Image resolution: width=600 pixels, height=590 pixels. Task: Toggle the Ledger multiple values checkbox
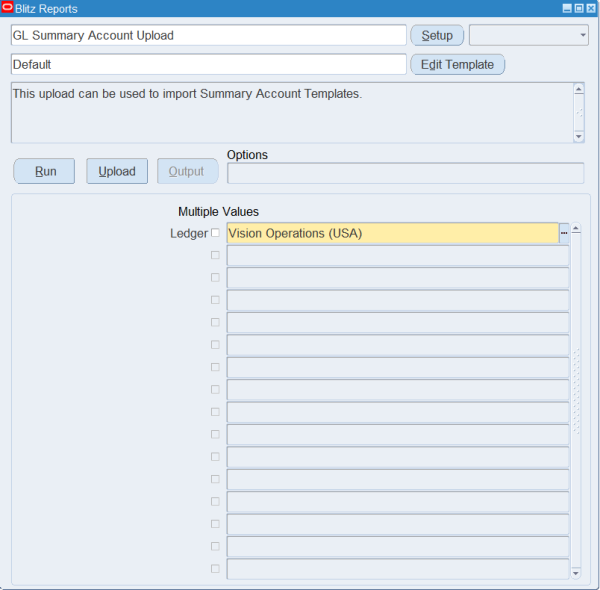pos(215,233)
